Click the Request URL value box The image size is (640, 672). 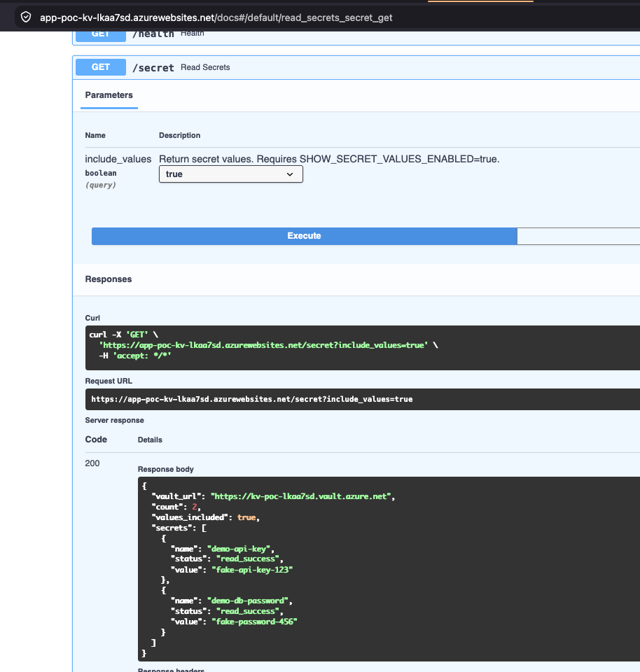pos(363,399)
